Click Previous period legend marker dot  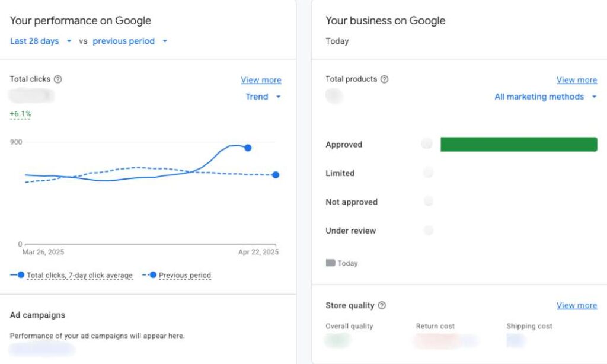(153, 274)
